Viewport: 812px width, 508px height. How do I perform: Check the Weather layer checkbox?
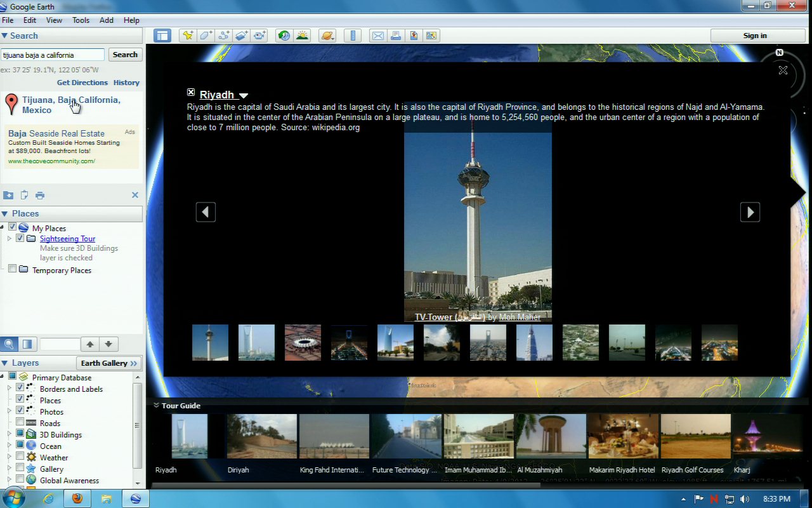20,457
